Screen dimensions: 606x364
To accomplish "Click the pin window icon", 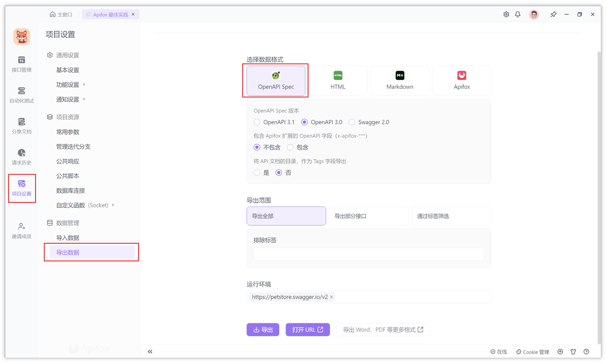I will coord(553,15).
